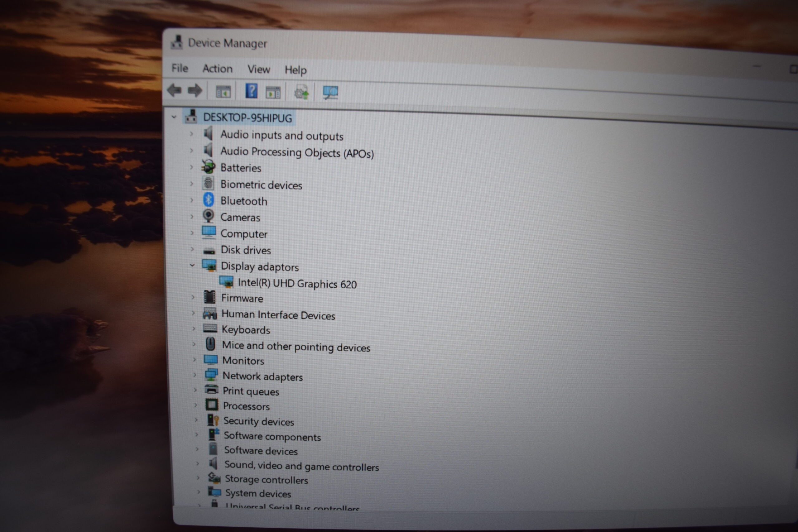Click the icon beside Intel(R) UHD Graphics 620
798x532 pixels.
(x=226, y=282)
